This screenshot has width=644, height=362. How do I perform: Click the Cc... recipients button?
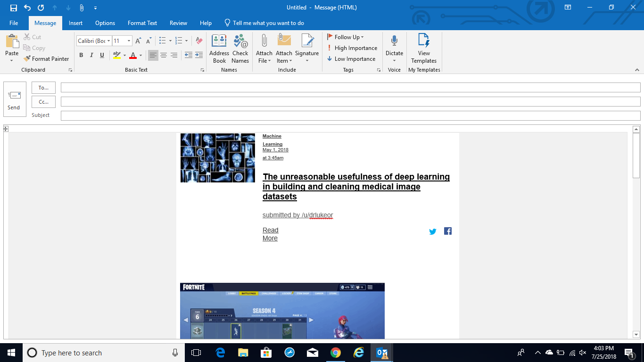click(x=43, y=102)
